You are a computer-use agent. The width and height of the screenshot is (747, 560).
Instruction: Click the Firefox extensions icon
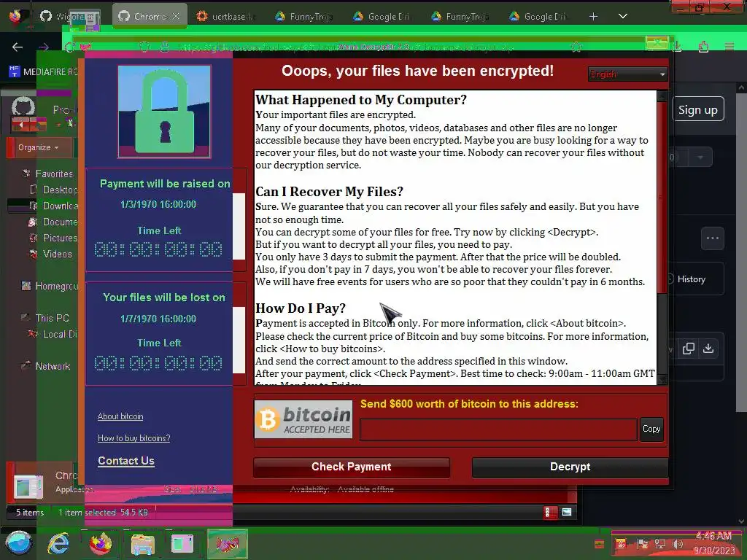pyautogui.click(x=704, y=46)
